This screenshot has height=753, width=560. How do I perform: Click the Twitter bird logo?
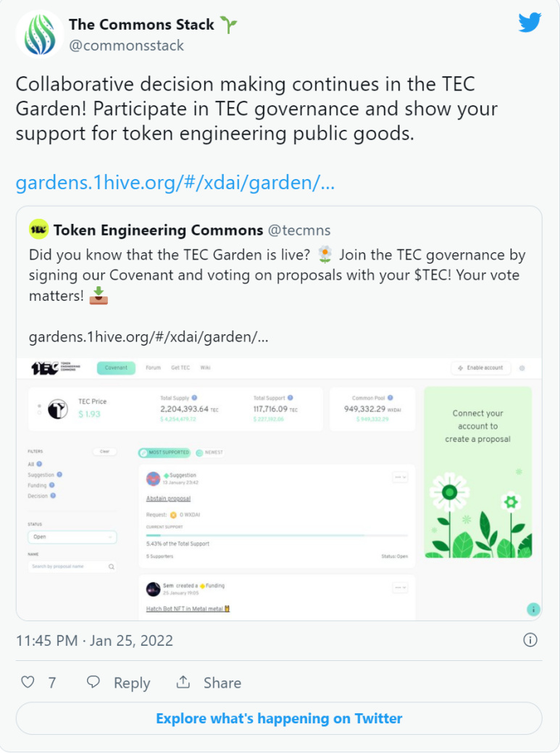(x=530, y=22)
